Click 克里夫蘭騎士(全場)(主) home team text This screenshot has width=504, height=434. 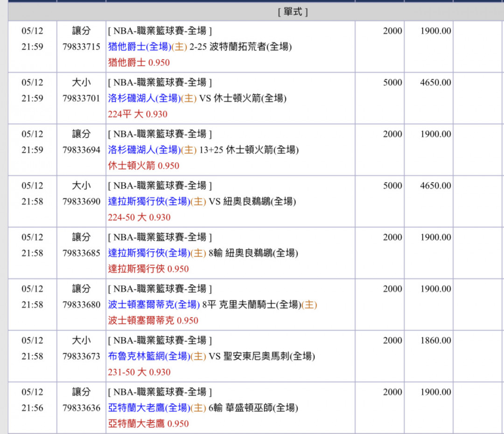[268, 305]
